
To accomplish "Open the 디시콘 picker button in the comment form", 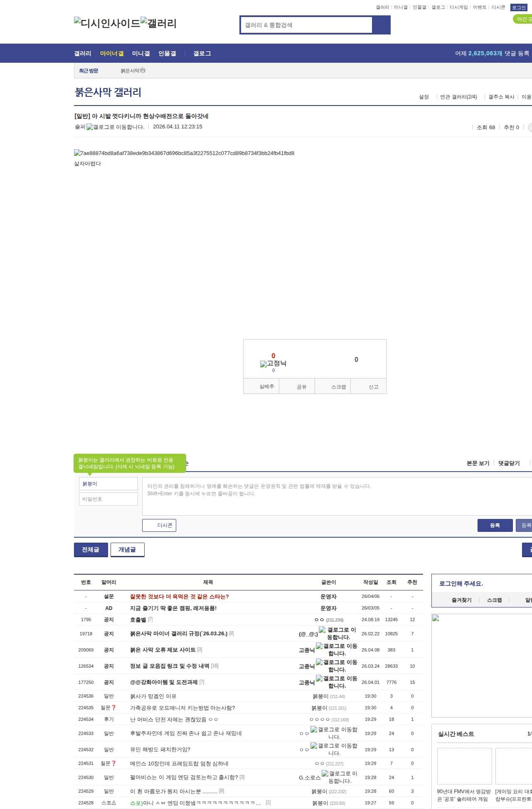I will (x=159, y=525).
